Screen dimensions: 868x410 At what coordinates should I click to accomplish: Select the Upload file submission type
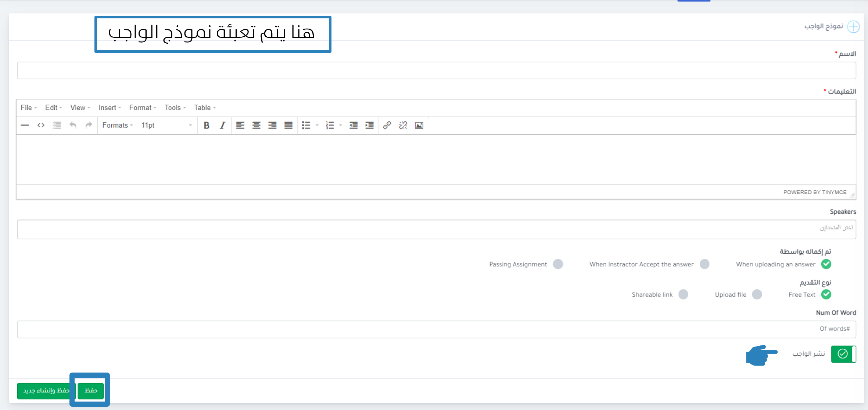point(757,294)
